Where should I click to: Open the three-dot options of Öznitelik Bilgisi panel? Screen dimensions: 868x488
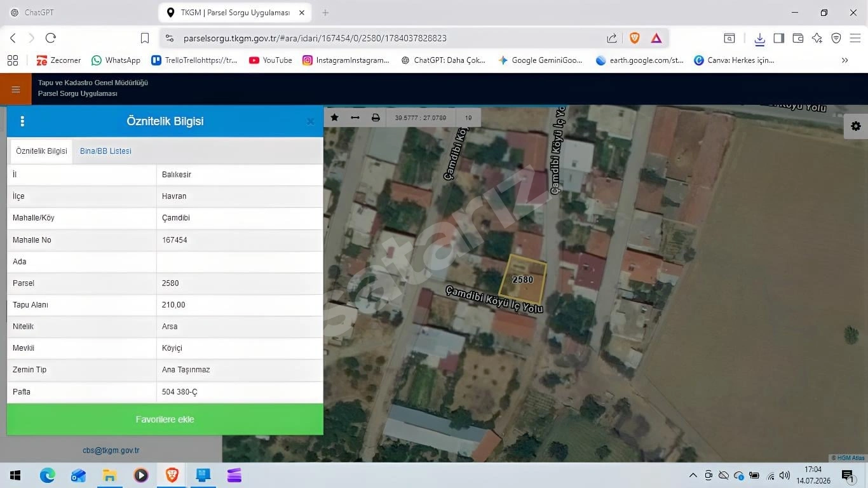point(22,121)
